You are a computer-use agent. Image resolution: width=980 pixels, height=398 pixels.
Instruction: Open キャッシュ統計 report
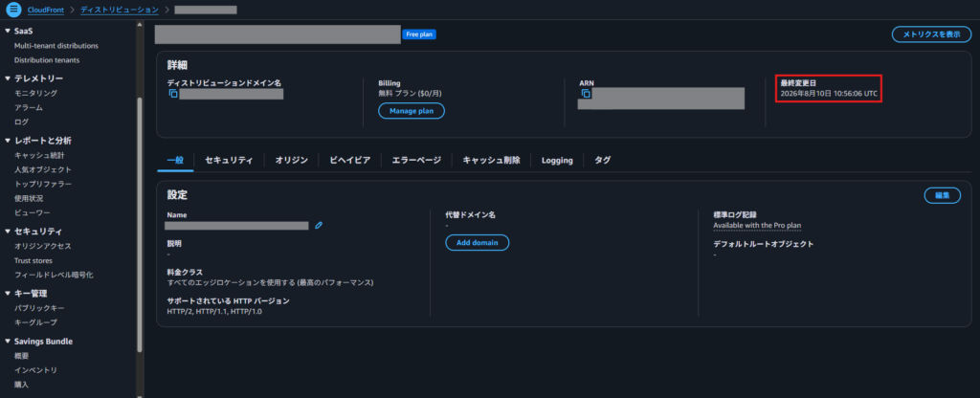[38, 155]
